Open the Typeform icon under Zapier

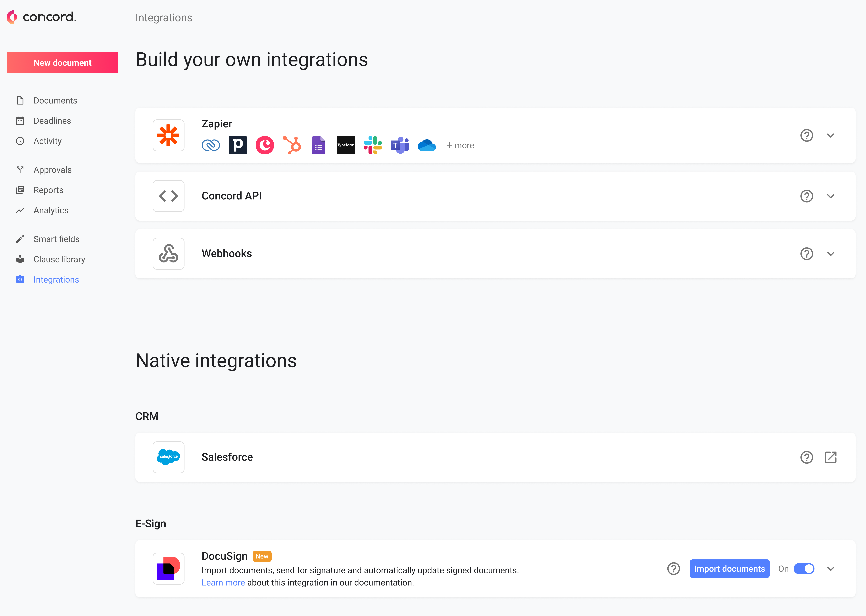(346, 145)
